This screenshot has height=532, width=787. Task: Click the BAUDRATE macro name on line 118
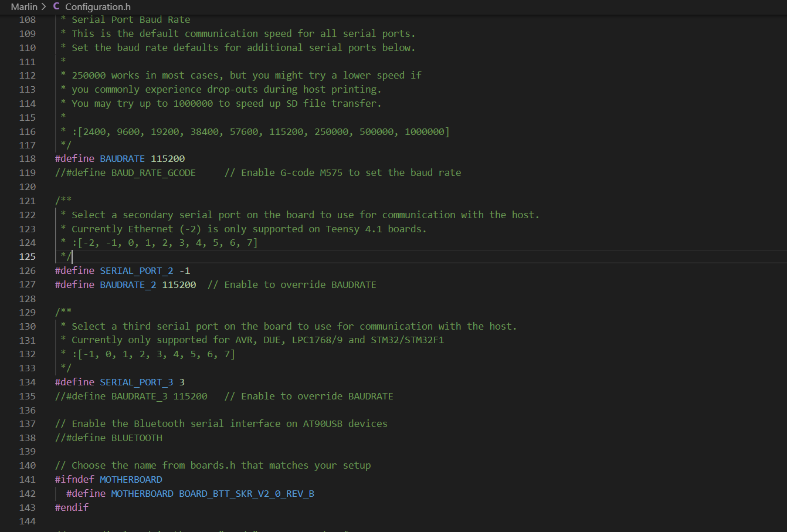[122, 158]
